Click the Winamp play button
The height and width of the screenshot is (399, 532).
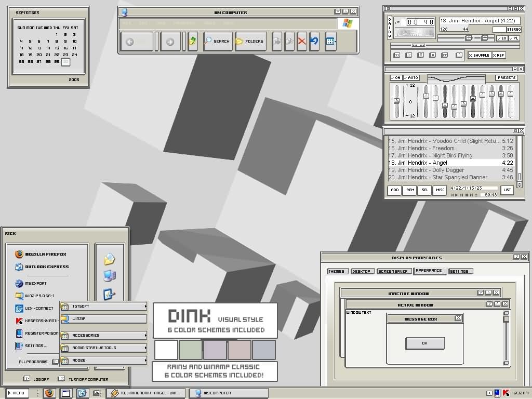(409, 55)
